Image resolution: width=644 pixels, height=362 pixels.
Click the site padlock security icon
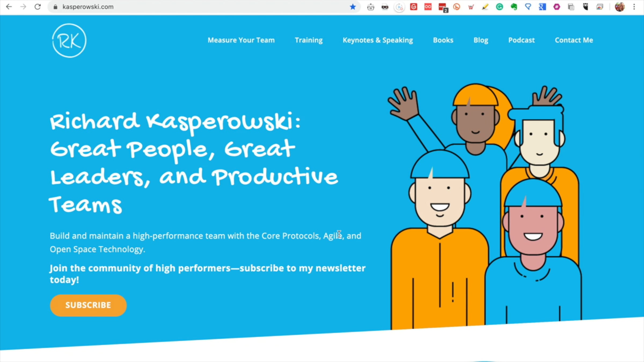55,7
